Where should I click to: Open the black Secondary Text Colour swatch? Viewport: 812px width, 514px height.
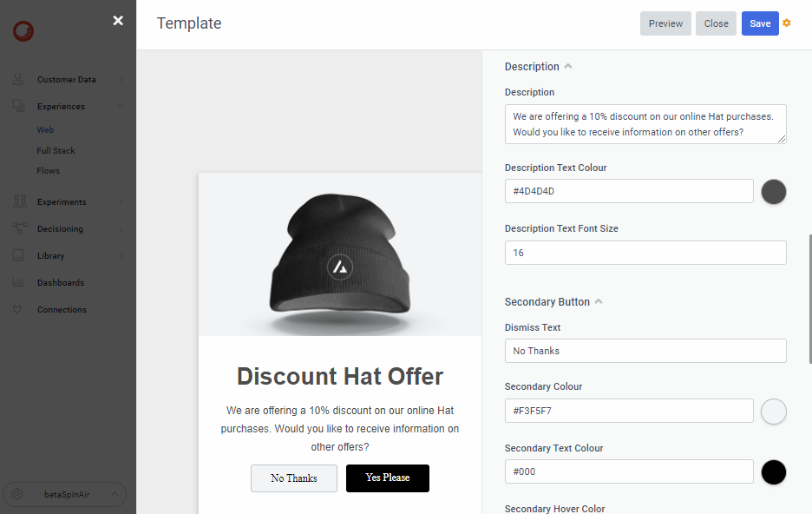coord(774,472)
